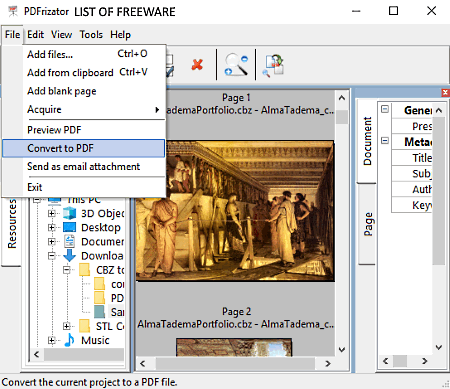450x389 pixels.
Task: Click the Downloads arrow icon in tree
Action: 69,255
